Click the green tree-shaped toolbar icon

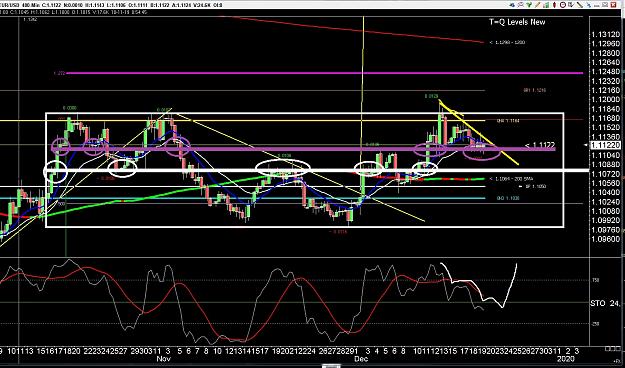click(x=529, y=5)
